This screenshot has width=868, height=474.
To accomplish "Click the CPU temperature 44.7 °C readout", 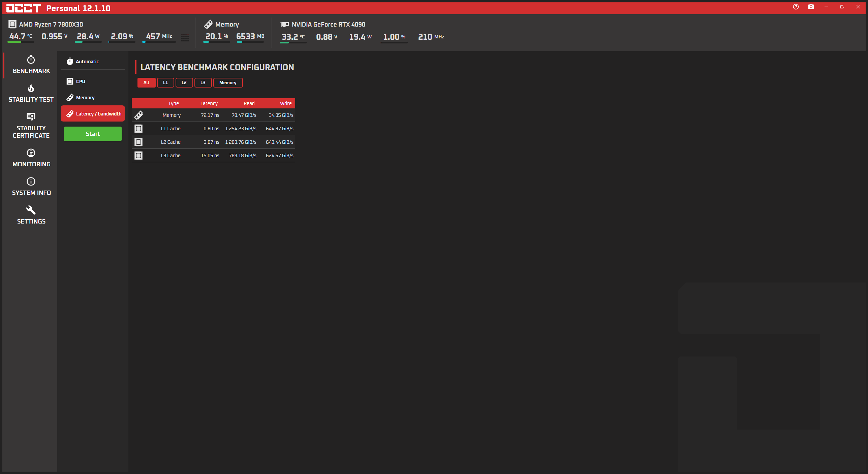I will point(21,36).
